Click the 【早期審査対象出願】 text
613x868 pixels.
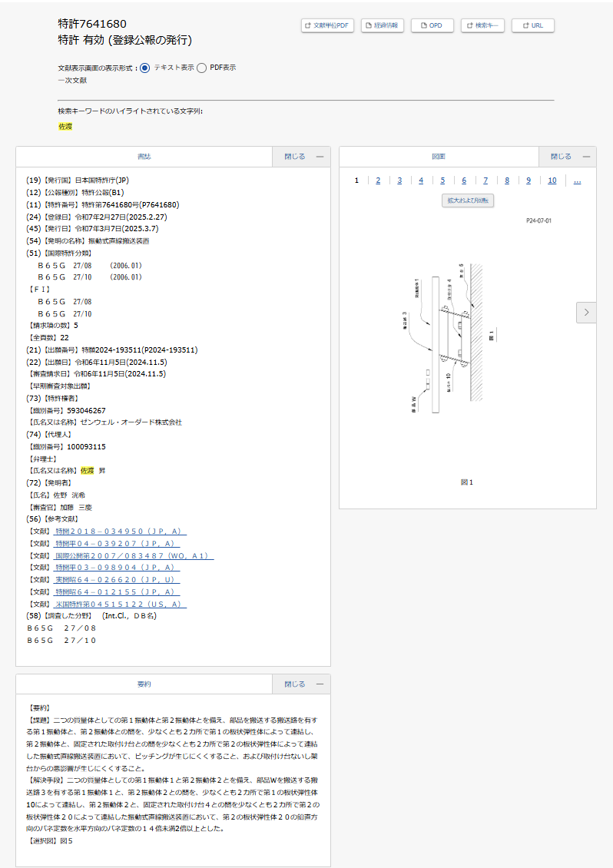(x=59, y=386)
